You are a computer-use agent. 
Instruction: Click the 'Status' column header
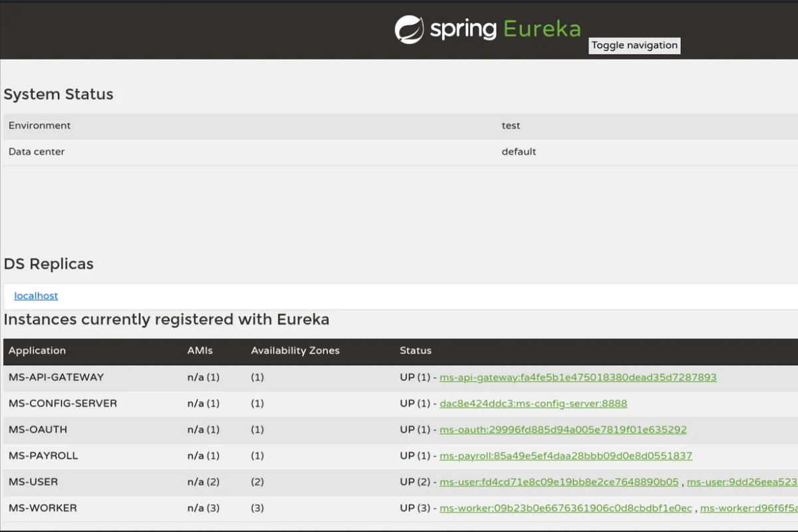[416, 350]
